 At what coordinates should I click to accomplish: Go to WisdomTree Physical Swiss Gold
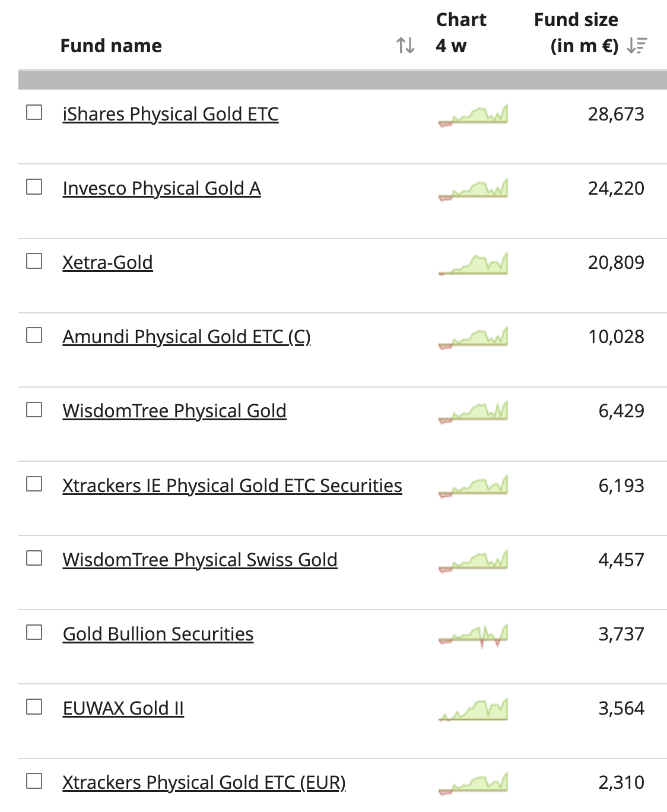tap(200, 560)
